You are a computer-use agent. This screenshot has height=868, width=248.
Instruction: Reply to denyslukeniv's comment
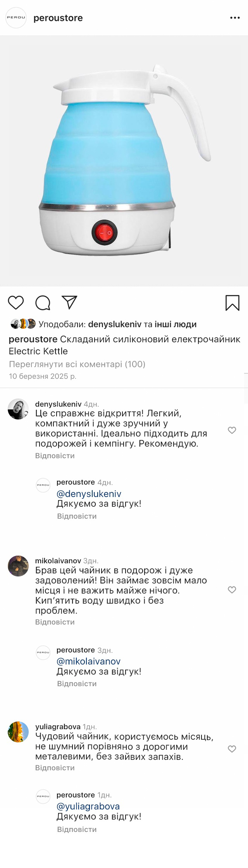tap(55, 456)
